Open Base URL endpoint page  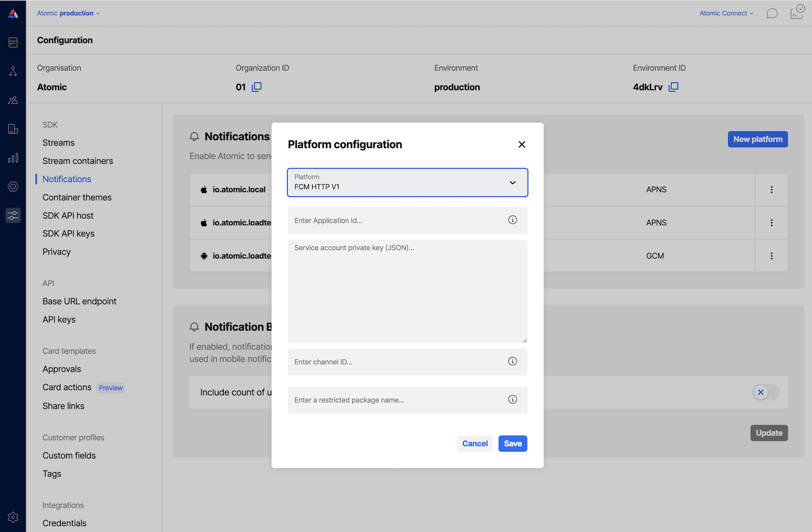click(80, 301)
